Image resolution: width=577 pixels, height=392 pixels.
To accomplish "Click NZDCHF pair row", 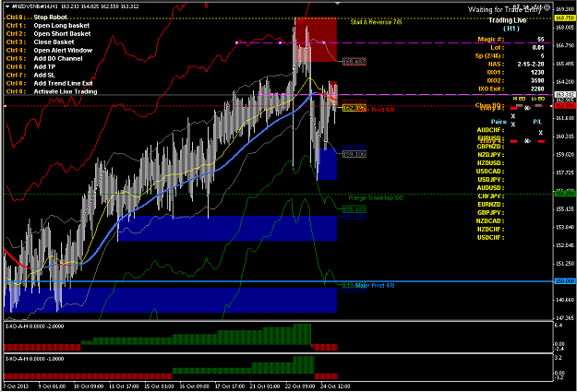I will [x=491, y=230].
